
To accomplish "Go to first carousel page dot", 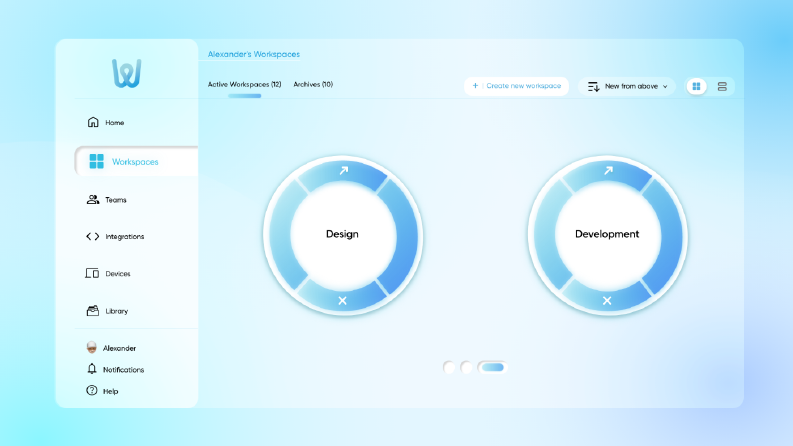I will point(449,367).
